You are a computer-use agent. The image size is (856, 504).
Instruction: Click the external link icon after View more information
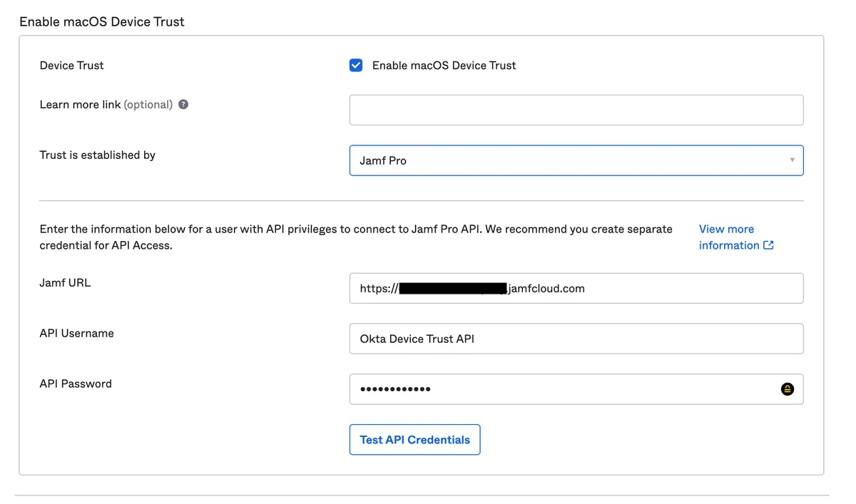pos(768,245)
